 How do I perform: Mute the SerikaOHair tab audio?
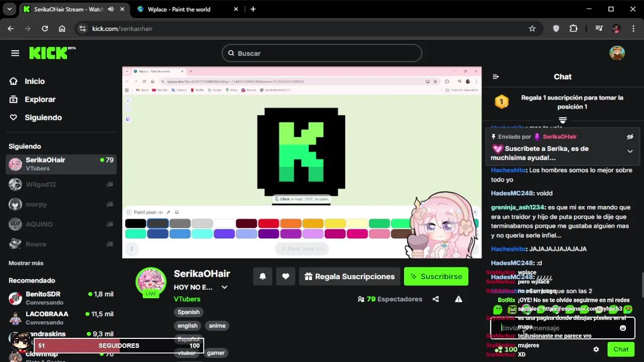click(111, 9)
